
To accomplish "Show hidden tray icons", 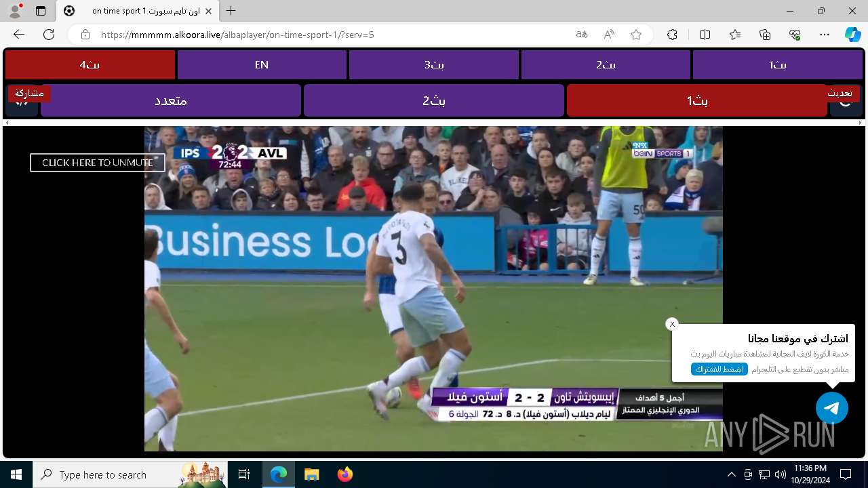I will pyautogui.click(x=731, y=474).
